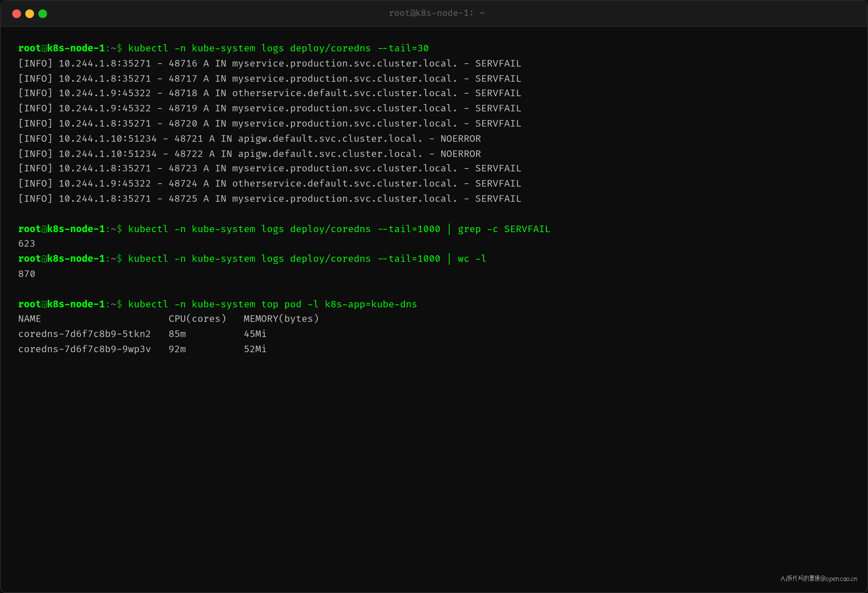Image resolution: width=868 pixels, height=593 pixels.
Task: Select log line with query ID 48718
Action: pos(270,93)
